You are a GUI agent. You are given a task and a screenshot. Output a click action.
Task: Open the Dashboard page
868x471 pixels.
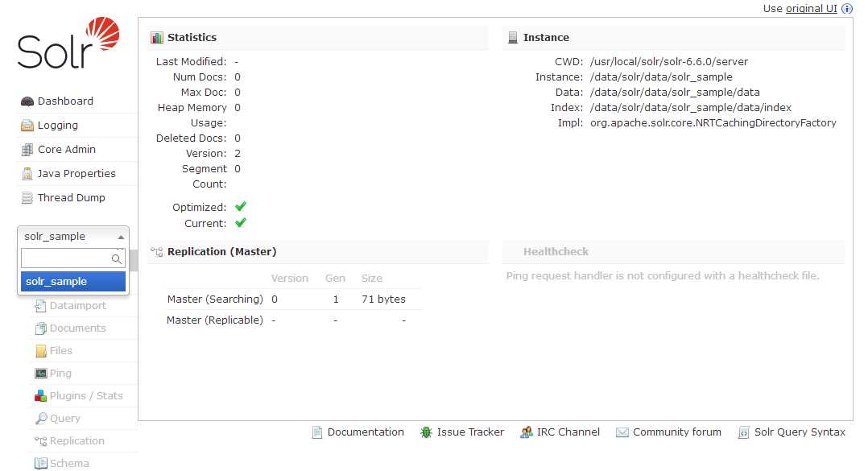pos(65,101)
